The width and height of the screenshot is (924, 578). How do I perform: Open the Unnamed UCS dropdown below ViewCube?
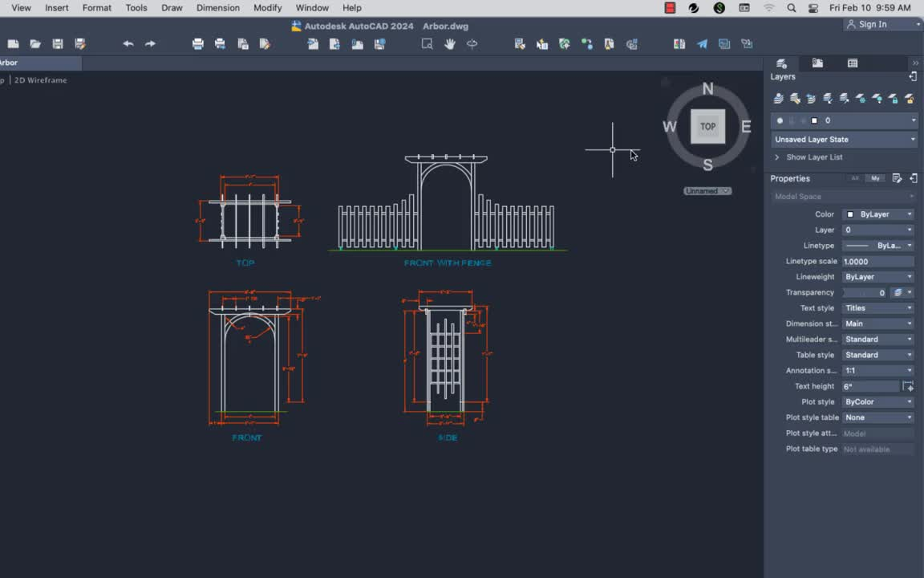[707, 190]
